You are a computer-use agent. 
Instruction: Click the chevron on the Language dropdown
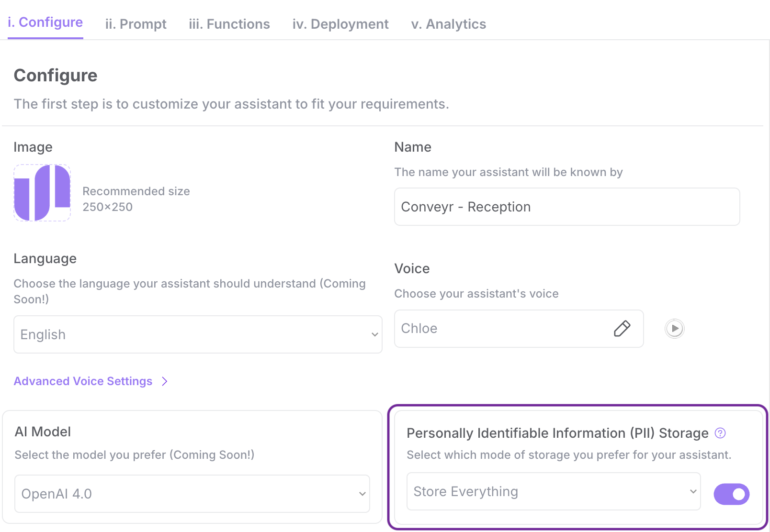(x=374, y=334)
